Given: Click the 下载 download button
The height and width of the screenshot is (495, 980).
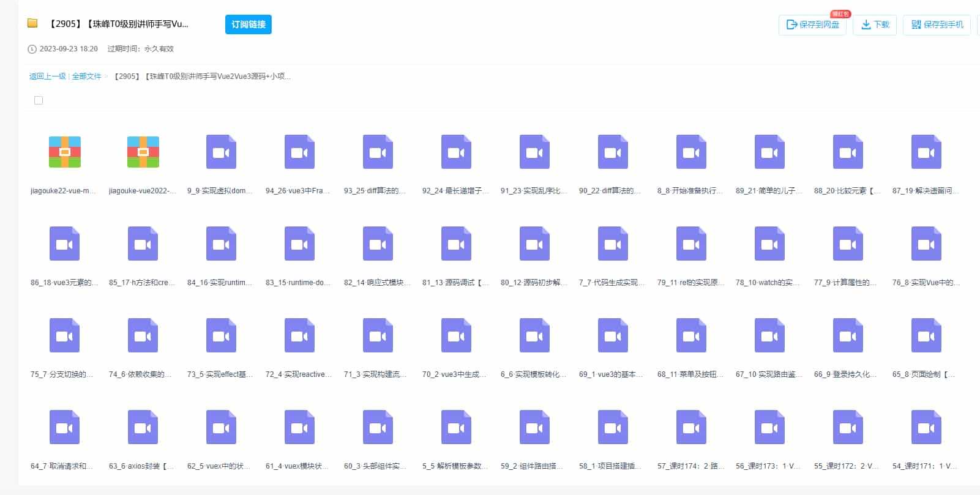Looking at the screenshot, I should point(875,24).
